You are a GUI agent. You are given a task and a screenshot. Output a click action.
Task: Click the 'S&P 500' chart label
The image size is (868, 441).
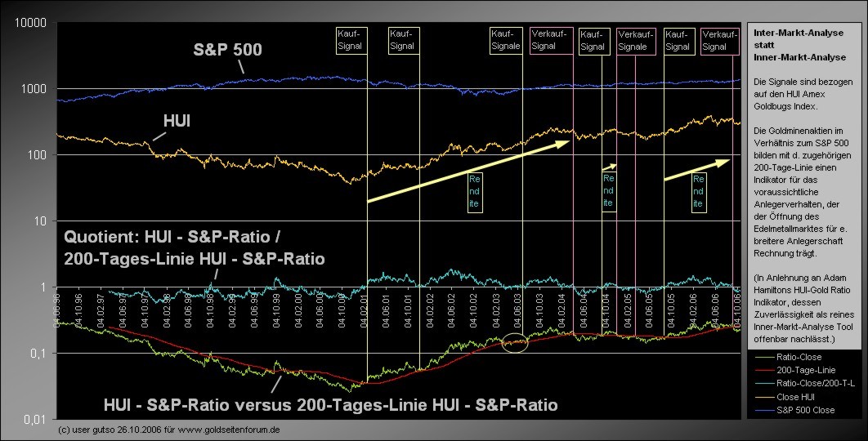pyautogui.click(x=227, y=49)
